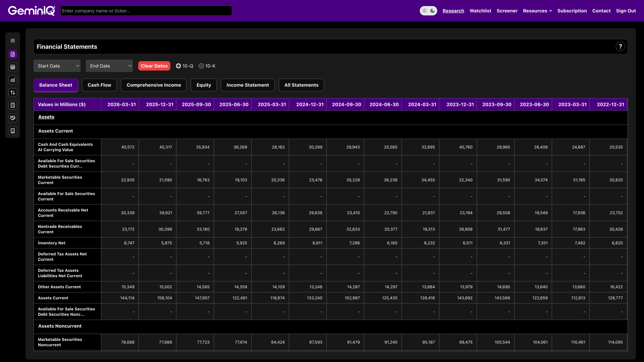Switch to light mode via sun icon

424,11
